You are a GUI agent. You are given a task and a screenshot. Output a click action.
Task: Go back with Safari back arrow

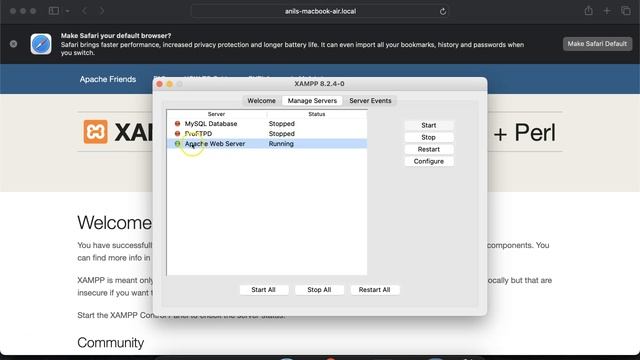84,11
